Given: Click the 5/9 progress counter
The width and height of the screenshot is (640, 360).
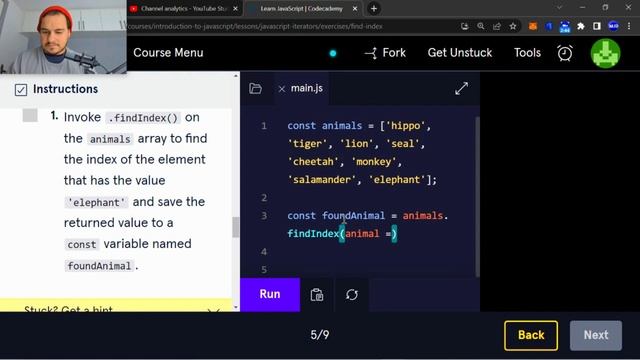Looking at the screenshot, I should click(x=320, y=335).
